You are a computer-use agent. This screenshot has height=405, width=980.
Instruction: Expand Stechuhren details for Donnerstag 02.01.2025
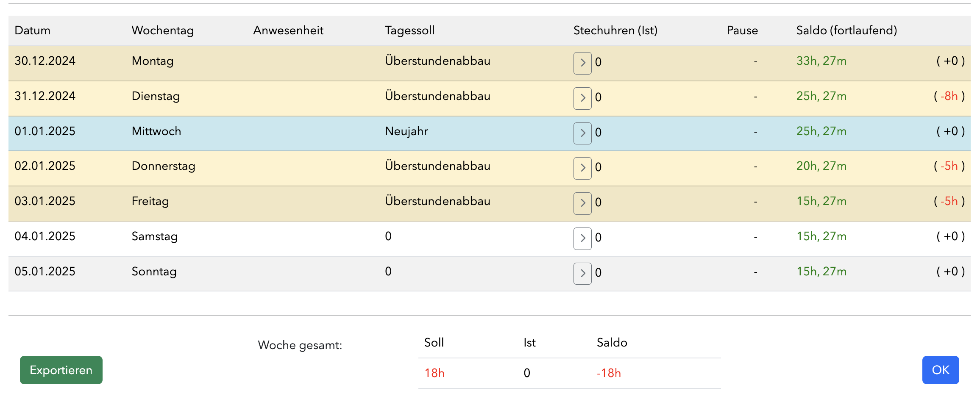[582, 168]
